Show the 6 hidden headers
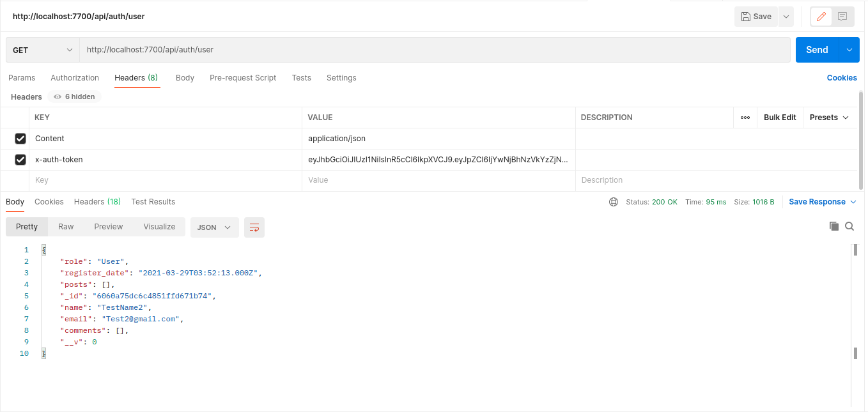The image size is (868, 414). tap(74, 96)
